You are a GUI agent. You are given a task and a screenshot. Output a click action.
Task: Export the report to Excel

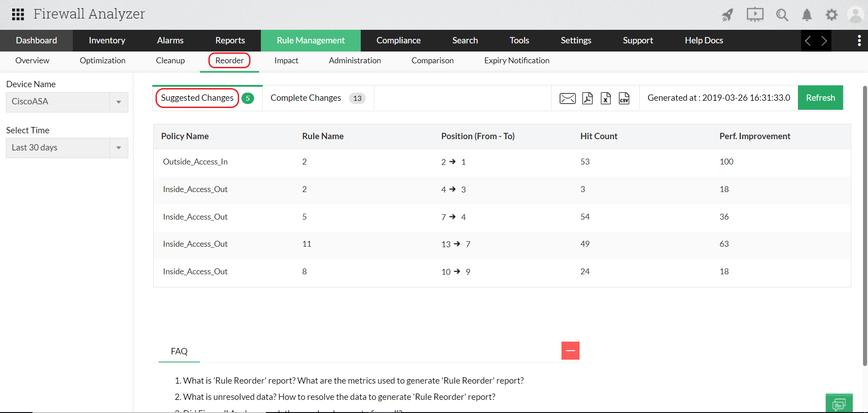606,98
